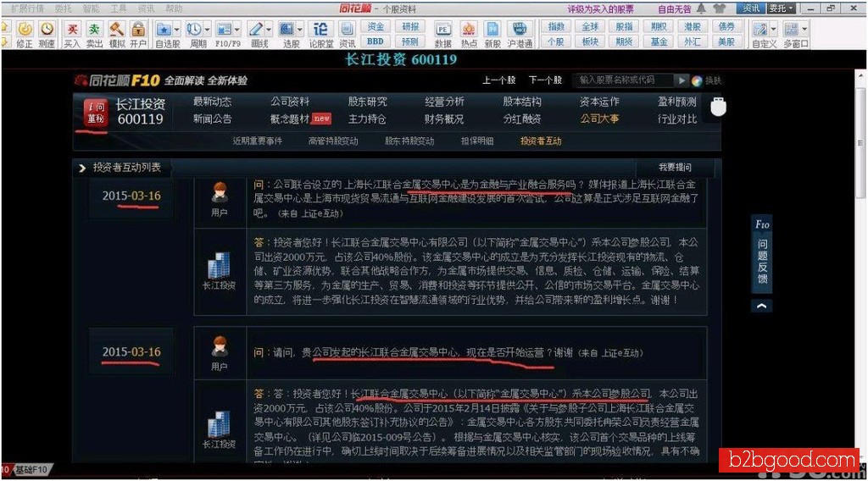Image resolution: width=868 pixels, height=481 pixels.
Task: Switch to the 财务概况 tab
Action: point(444,119)
